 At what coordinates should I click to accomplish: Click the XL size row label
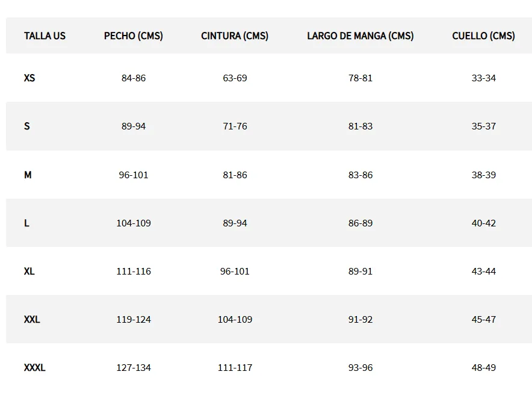[29, 272]
